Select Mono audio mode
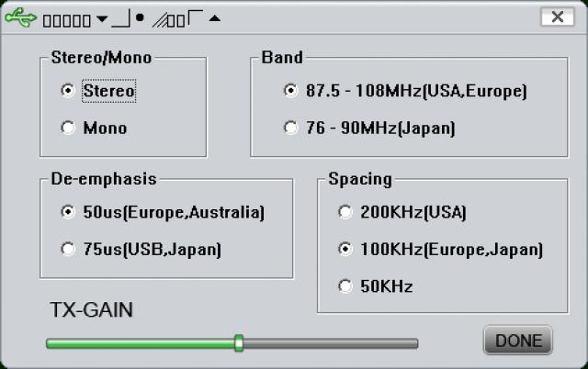The image size is (588, 369). [x=67, y=128]
